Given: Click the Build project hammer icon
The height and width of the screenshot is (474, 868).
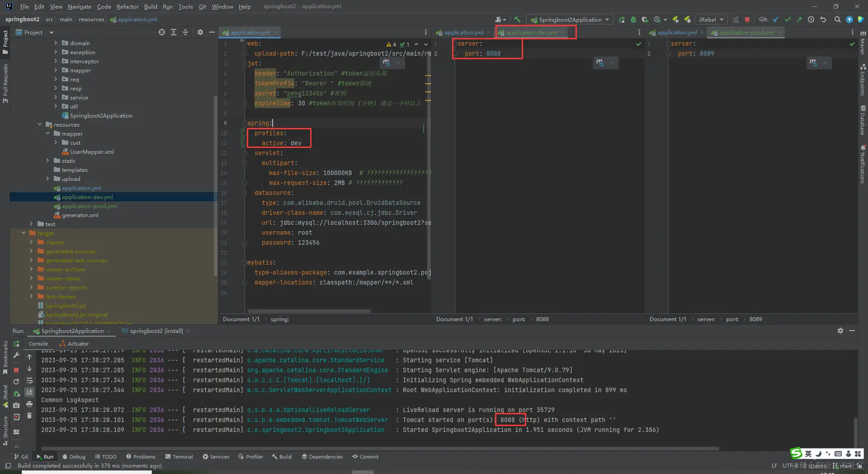Looking at the screenshot, I should pyautogui.click(x=518, y=19).
